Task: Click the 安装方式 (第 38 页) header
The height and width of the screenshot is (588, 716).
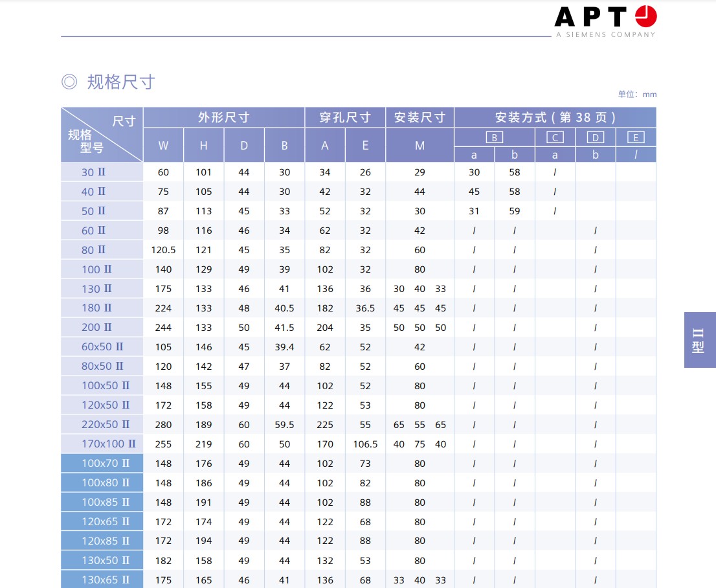Action: 555,117
